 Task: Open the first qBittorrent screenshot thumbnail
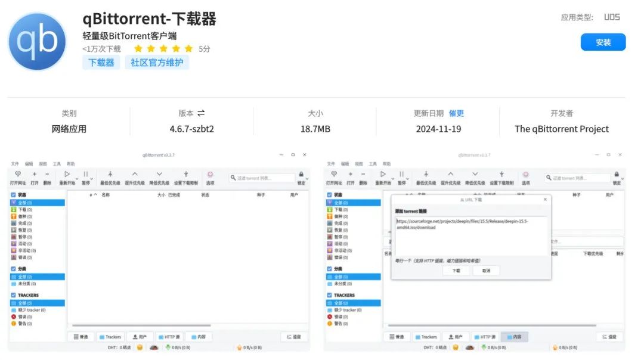click(x=159, y=251)
